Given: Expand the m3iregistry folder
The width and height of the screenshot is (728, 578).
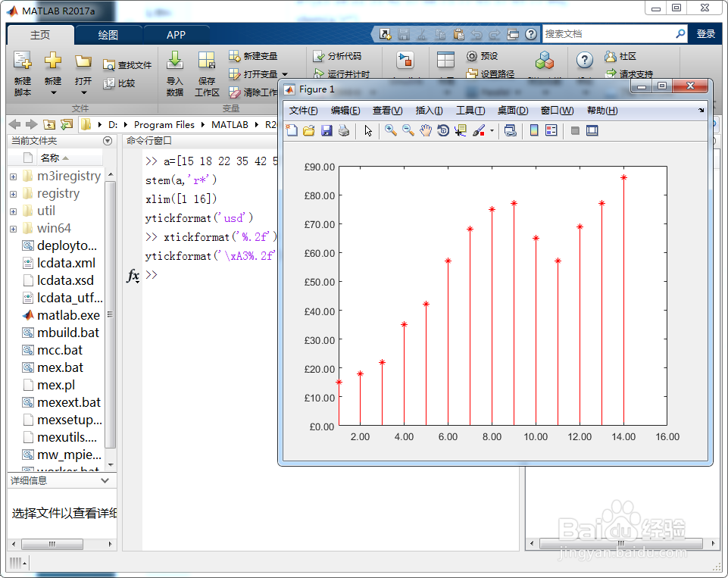Looking at the screenshot, I should point(13,177).
